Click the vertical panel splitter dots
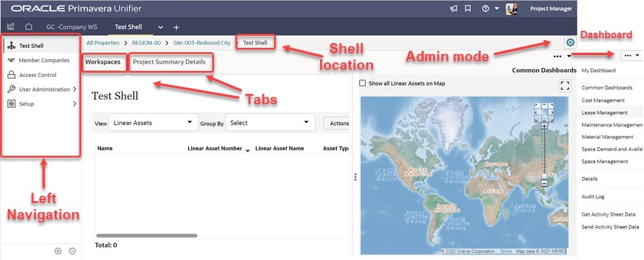The width and height of the screenshot is (644, 260). (x=355, y=177)
